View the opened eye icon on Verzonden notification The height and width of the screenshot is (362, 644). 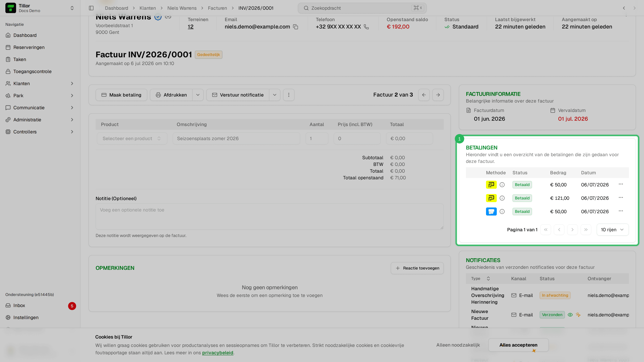click(x=570, y=315)
